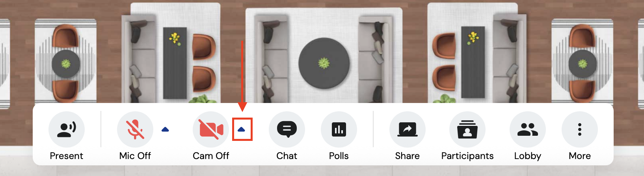This screenshot has height=176, width=644.
Task: Open the More three-dots icon
Action: 580,129
